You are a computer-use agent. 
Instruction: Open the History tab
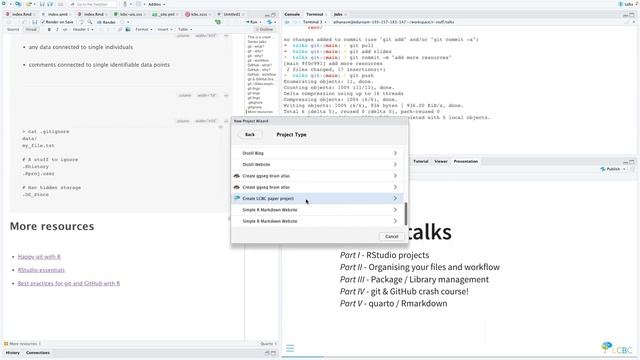tap(12, 353)
